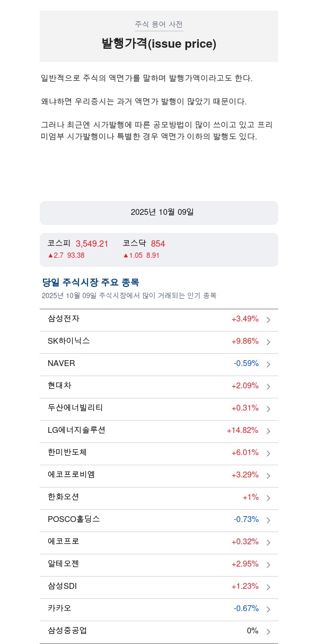Select the 한화오션 stock name
The width and height of the screenshot is (318, 644).
pos(64,497)
